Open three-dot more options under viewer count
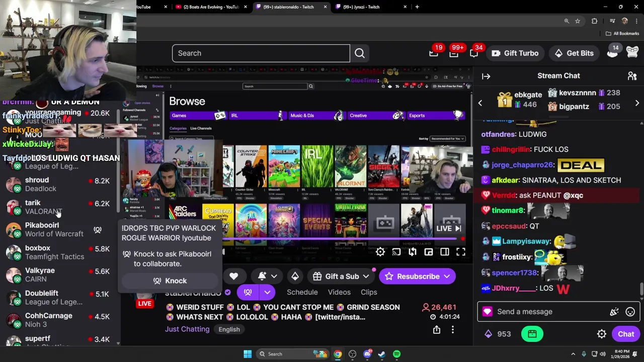The image size is (644, 362). [453, 330]
